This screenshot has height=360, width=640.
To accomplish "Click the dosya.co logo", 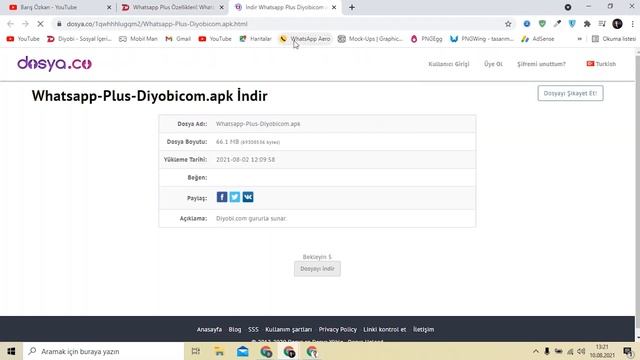I will click(x=54, y=64).
